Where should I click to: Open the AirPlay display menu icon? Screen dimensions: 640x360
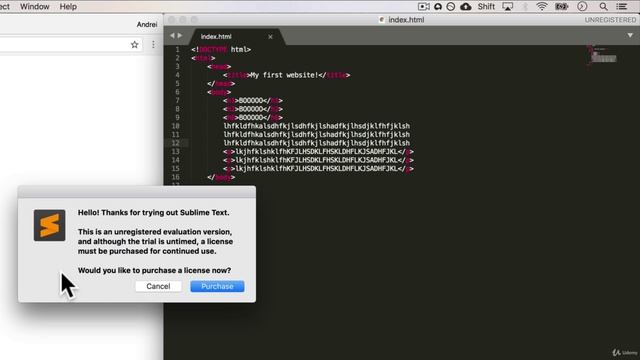coord(508,7)
